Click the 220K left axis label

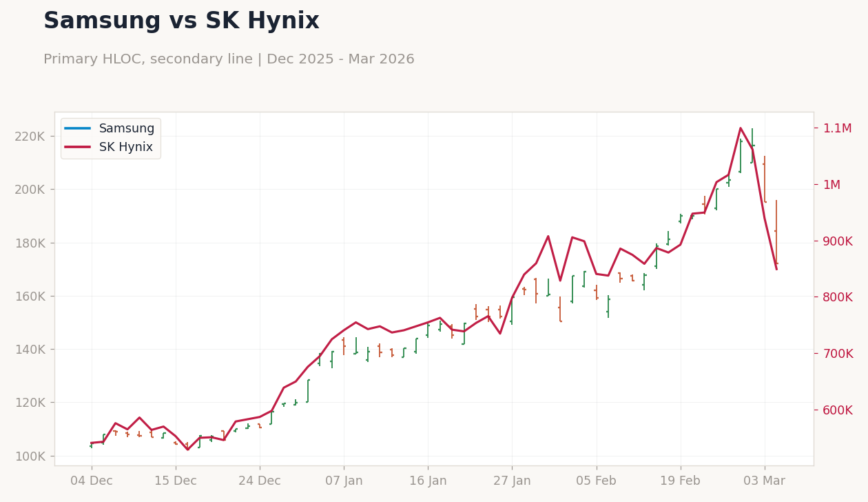pos(30,137)
